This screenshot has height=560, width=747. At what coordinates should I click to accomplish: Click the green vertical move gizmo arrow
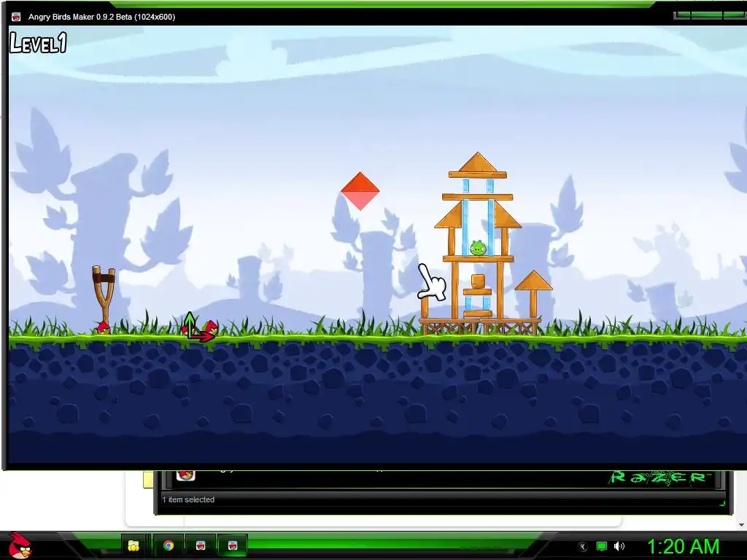190,323
